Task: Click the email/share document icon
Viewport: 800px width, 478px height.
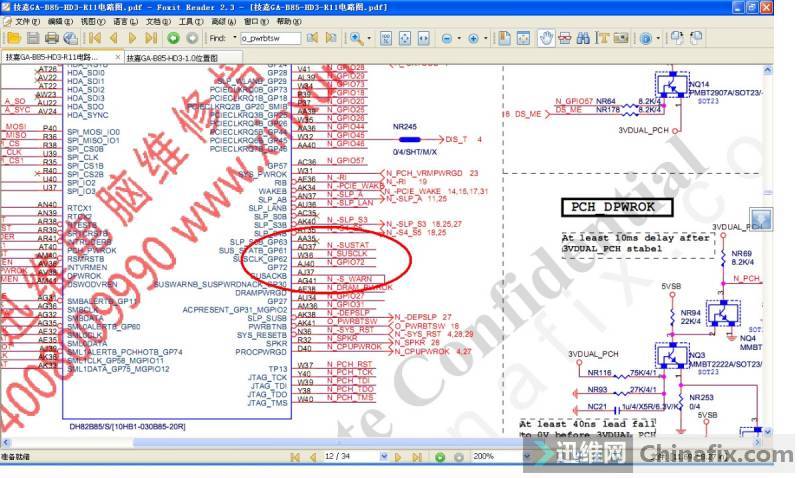Action: tap(70, 38)
